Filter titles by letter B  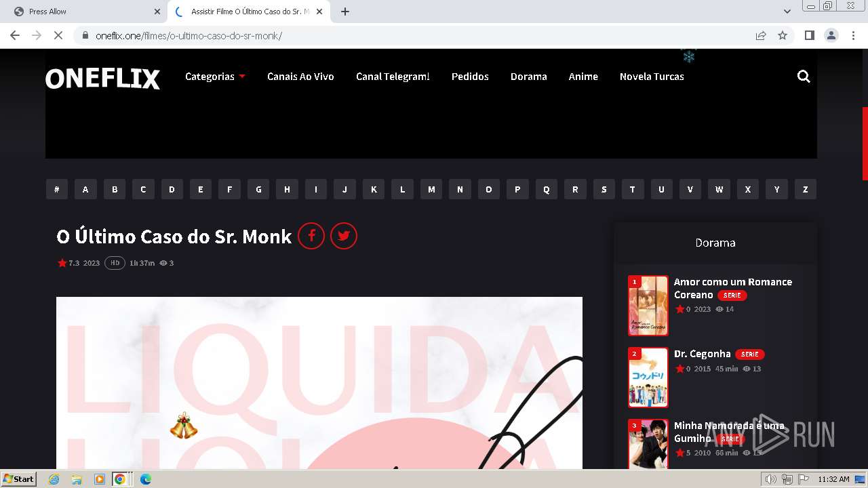point(115,189)
